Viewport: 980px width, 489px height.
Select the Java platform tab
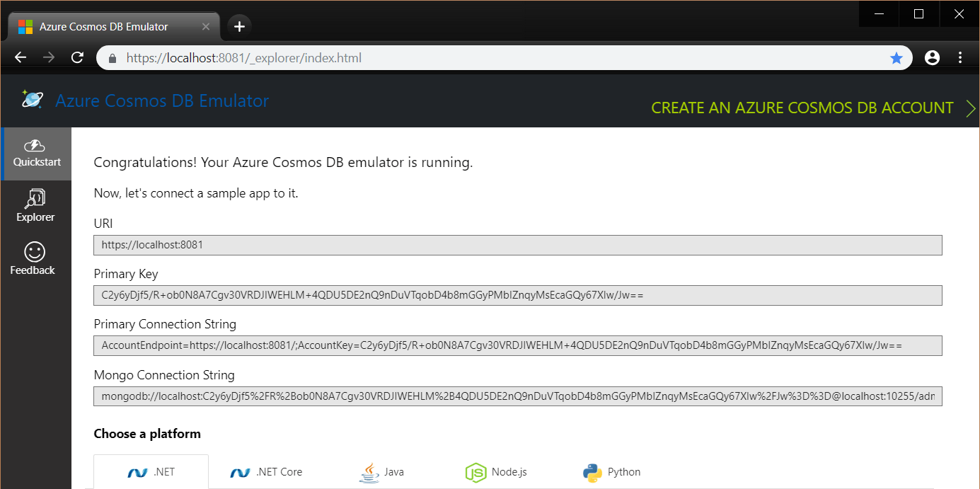coord(381,472)
